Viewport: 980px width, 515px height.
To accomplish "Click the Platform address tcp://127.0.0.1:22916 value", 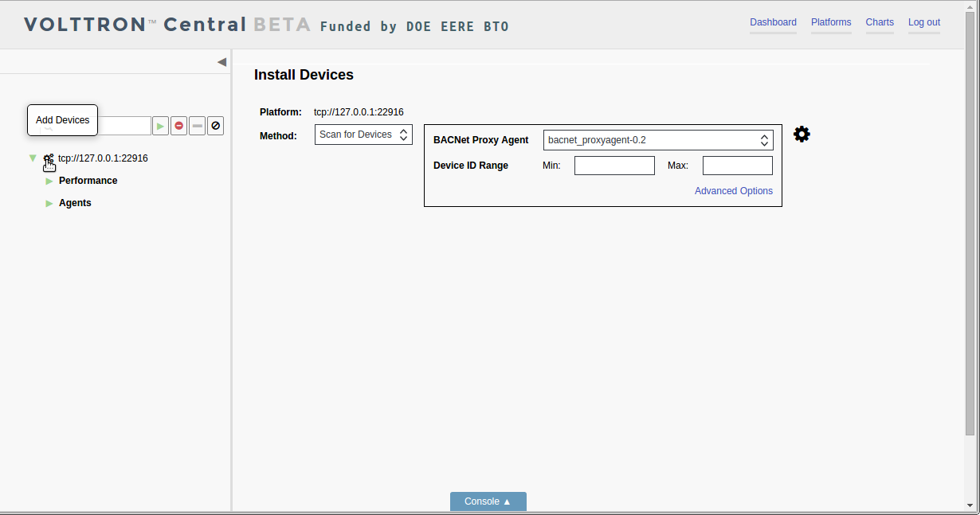I will [359, 112].
